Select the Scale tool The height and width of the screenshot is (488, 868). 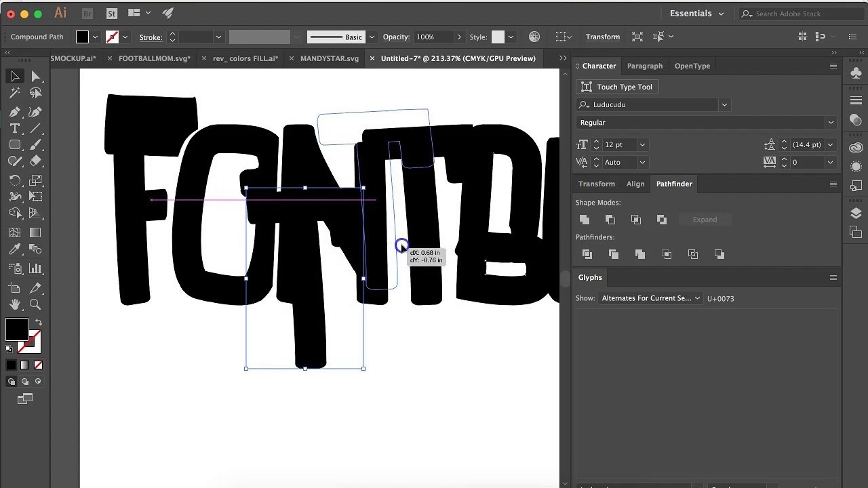(35, 180)
